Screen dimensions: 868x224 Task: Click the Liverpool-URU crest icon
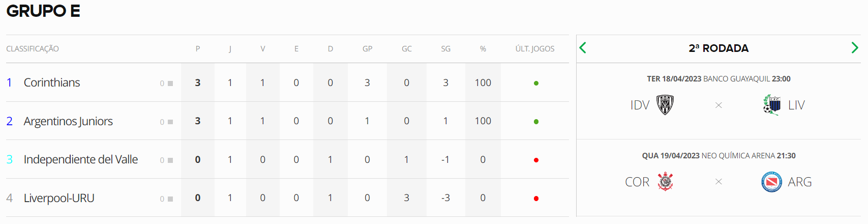click(772, 105)
